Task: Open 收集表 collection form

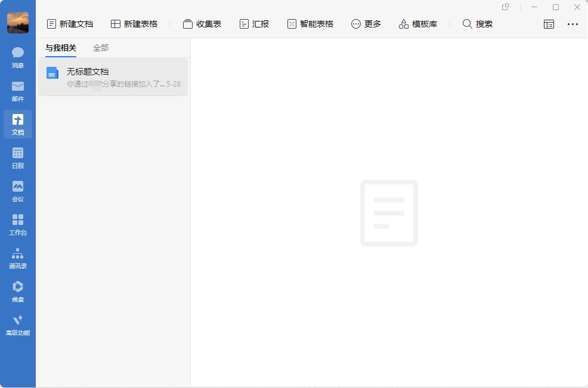Action: 202,24
